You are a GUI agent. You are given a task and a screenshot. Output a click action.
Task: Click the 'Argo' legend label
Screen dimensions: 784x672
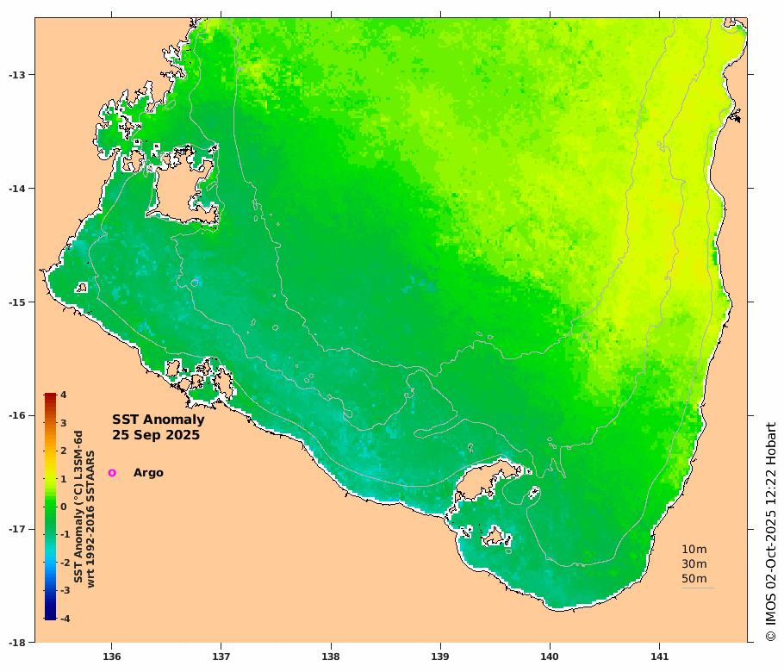click(148, 473)
